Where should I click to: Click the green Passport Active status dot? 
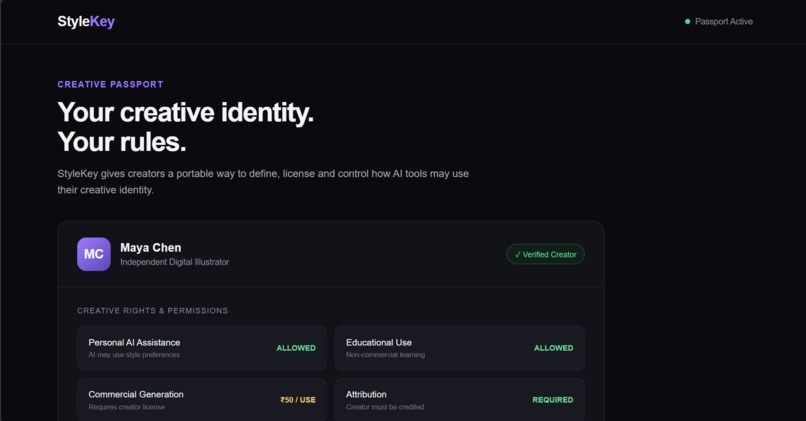coord(687,22)
